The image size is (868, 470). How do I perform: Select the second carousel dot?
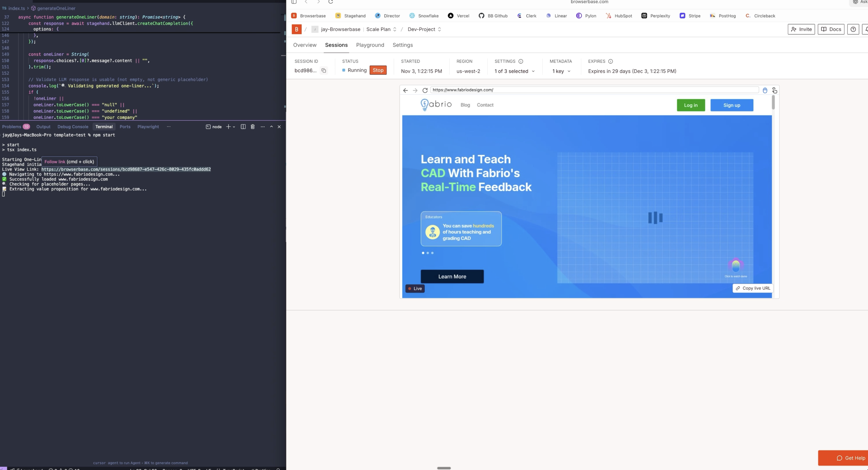pyautogui.click(x=428, y=253)
